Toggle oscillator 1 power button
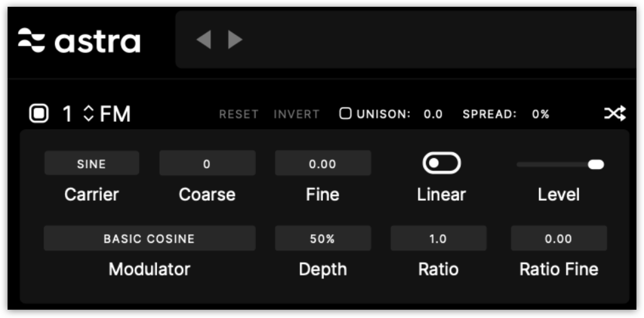 point(39,114)
